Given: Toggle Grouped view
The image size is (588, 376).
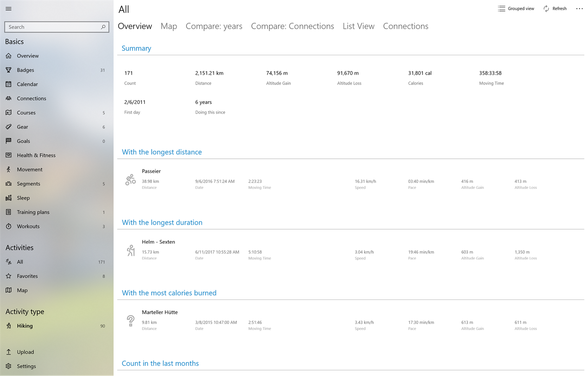Looking at the screenshot, I should pos(516,9).
